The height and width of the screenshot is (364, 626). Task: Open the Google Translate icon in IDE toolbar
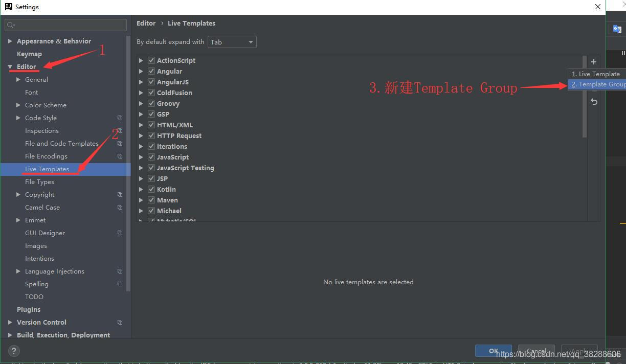pos(617,29)
